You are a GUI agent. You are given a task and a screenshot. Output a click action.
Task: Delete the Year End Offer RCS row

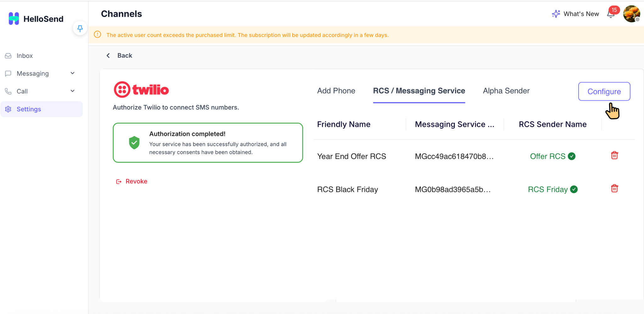point(614,155)
